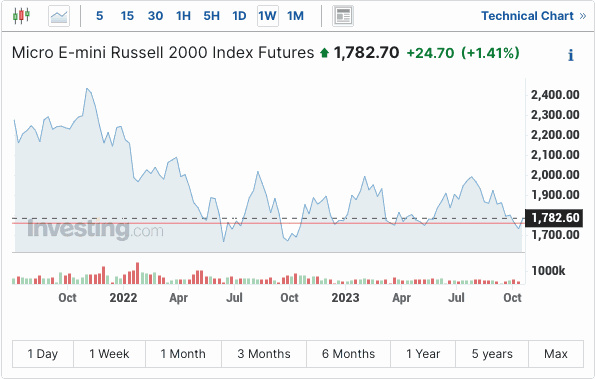Open the news overlay icon
The height and width of the screenshot is (379, 595).
tap(343, 16)
